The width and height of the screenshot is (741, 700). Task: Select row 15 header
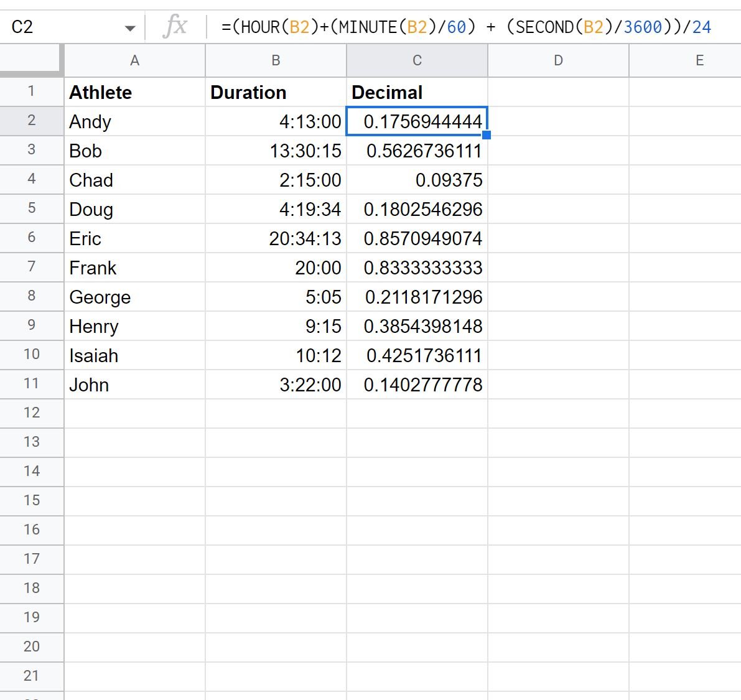click(32, 501)
